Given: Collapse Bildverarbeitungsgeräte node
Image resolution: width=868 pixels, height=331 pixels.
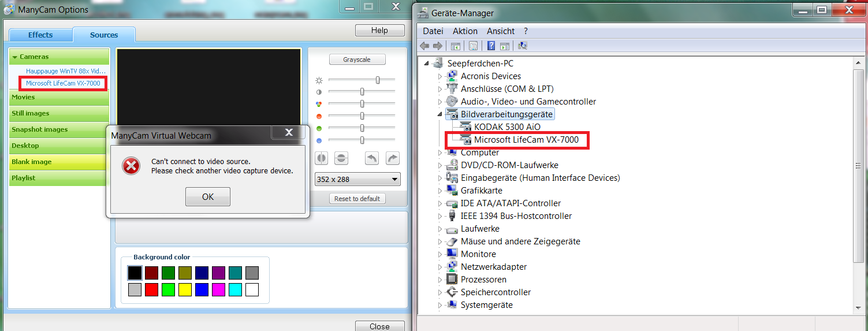Looking at the screenshot, I should pos(440,114).
